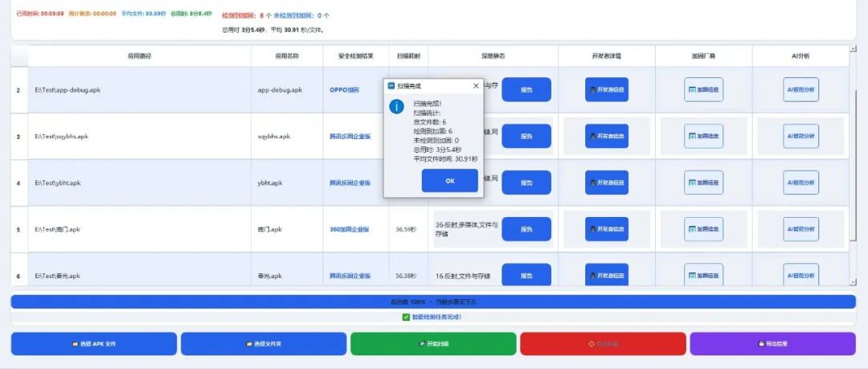Click the 深度静态 column header

[493, 56]
